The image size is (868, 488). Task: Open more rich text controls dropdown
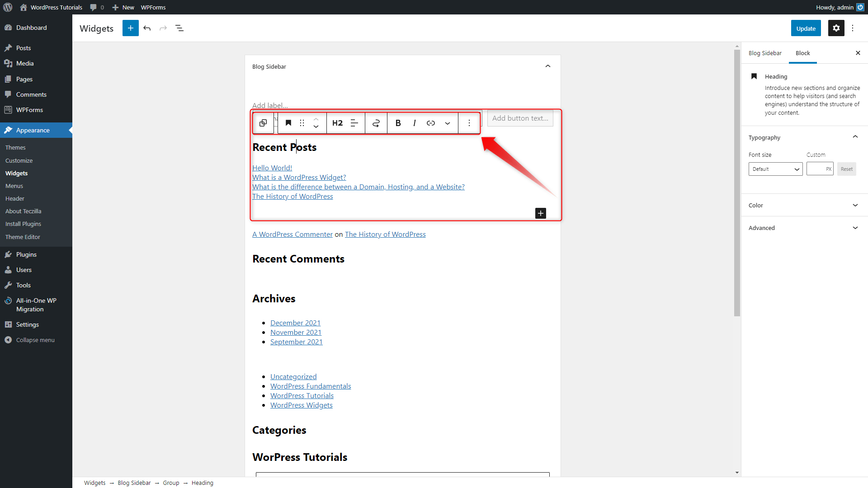[448, 123]
